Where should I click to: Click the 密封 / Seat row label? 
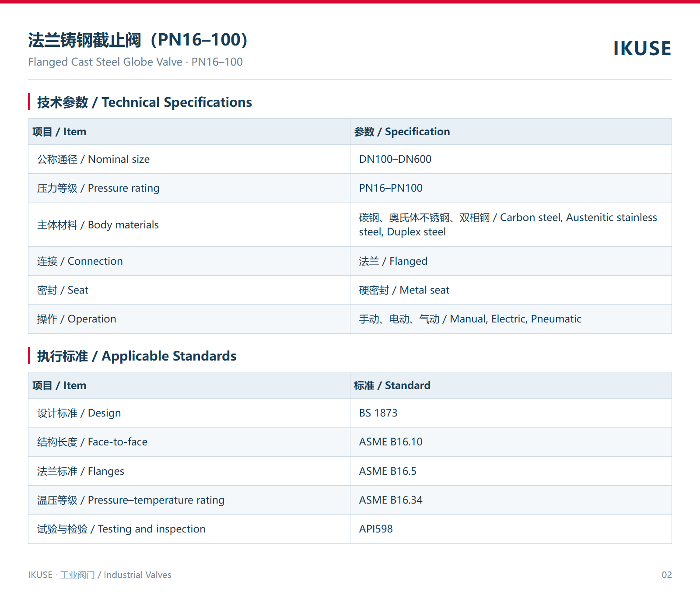[63, 290]
